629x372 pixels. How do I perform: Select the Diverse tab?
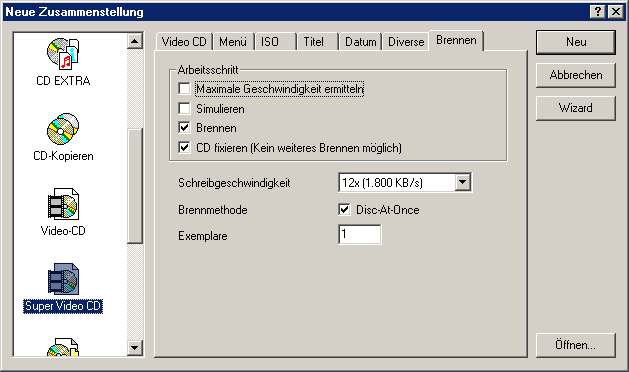[406, 42]
